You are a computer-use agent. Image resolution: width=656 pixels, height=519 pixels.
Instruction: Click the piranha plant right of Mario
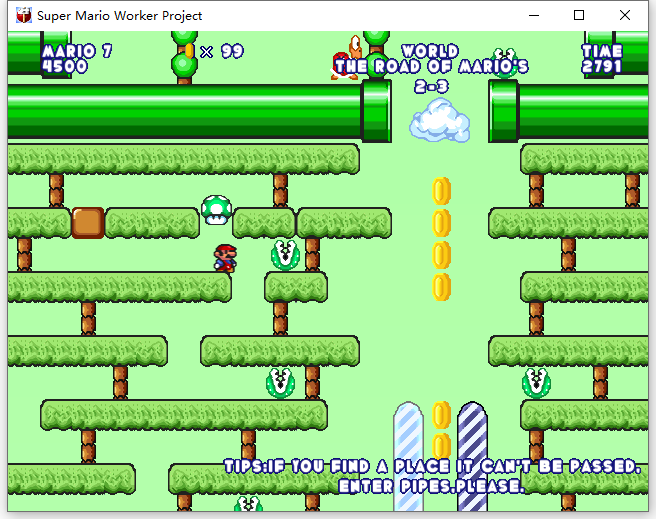point(285,255)
